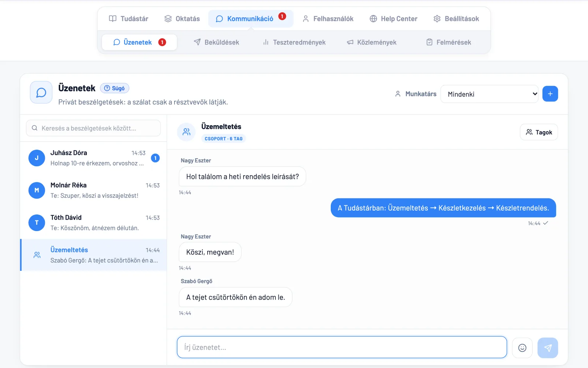Viewport: 588px width, 368px height.
Task: Open the Munkatárs filter dropdown showing Mindenki
Action: pos(490,94)
